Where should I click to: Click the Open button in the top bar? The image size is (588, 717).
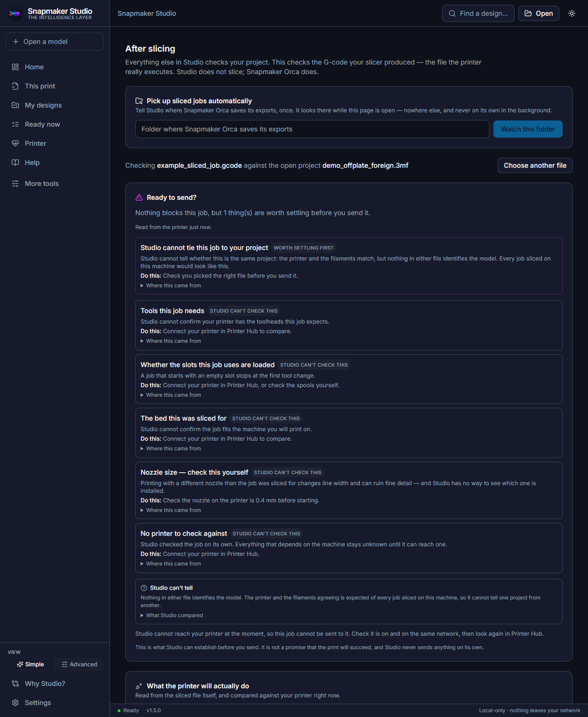coord(539,13)
